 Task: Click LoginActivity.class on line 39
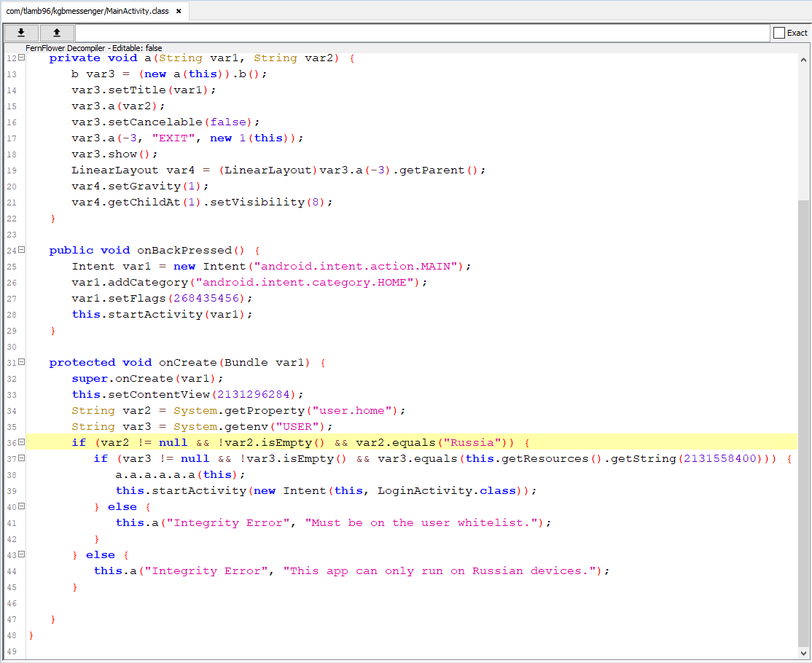446,490
